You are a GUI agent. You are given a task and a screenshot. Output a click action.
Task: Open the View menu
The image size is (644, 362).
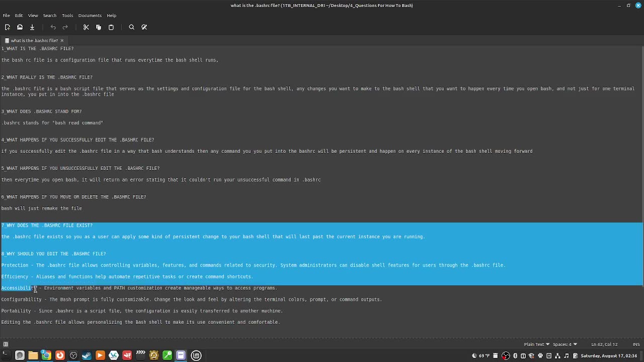(x=33, y=16)
